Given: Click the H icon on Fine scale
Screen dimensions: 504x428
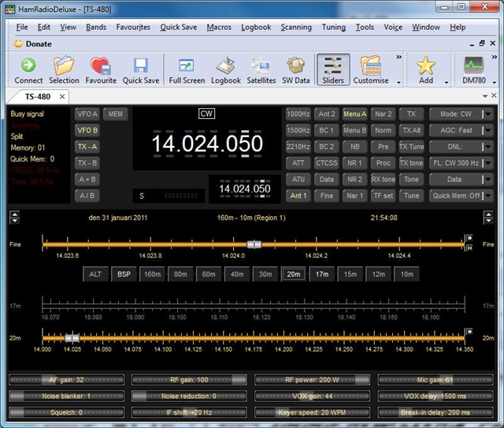Looking at the screenshot, I should 469,247.
